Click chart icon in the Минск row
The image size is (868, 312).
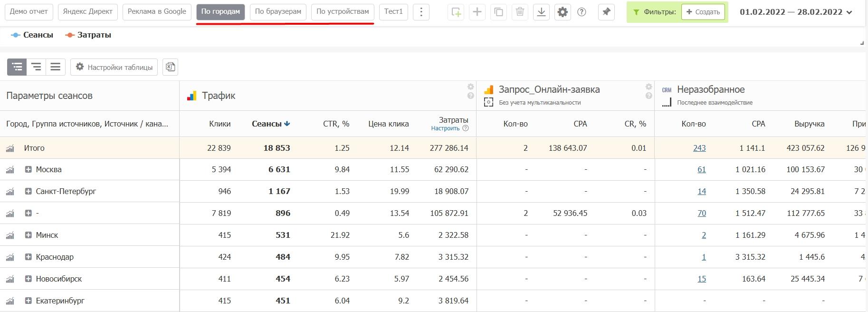pos(10,235)
